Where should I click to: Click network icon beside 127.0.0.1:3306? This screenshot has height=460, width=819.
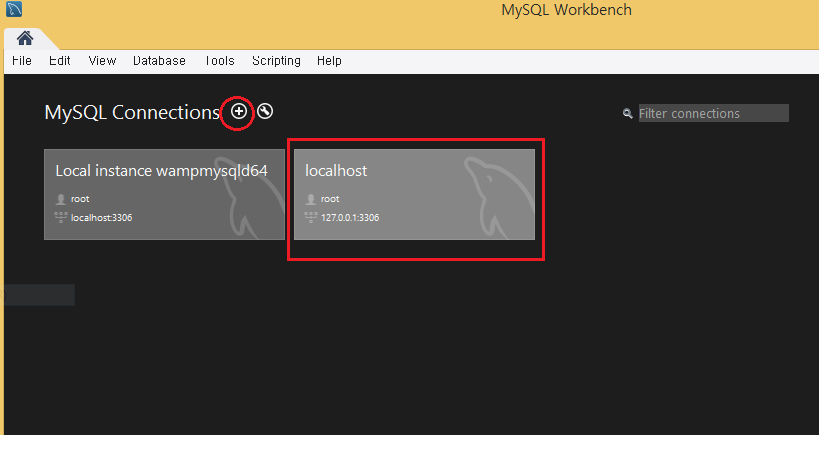pos(311,217)
